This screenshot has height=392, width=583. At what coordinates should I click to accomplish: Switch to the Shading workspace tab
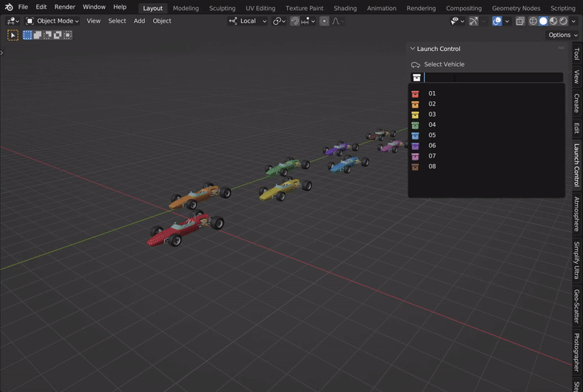click(345, 8)
